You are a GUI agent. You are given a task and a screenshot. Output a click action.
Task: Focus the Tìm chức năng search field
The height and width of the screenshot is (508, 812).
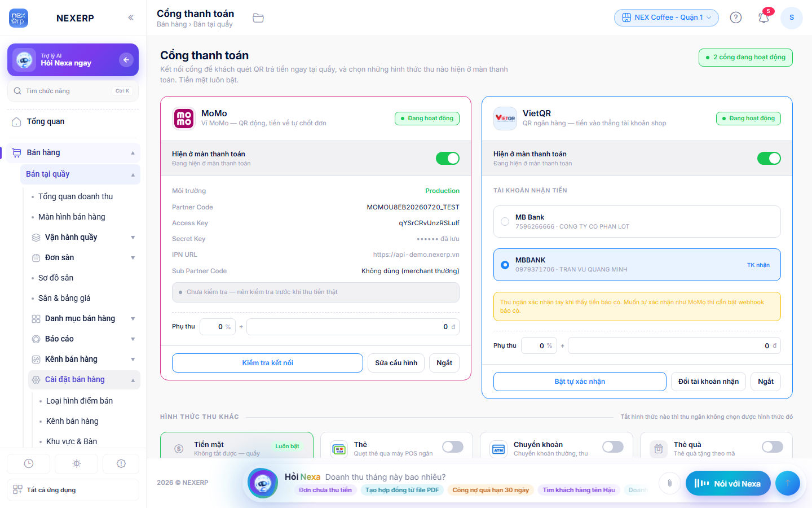(x=73, y=91)
